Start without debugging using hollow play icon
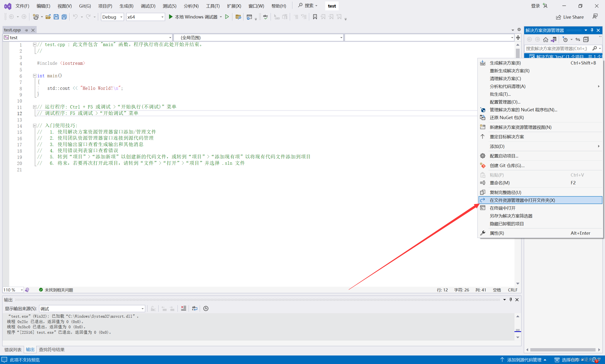 [x=227, y=17]
